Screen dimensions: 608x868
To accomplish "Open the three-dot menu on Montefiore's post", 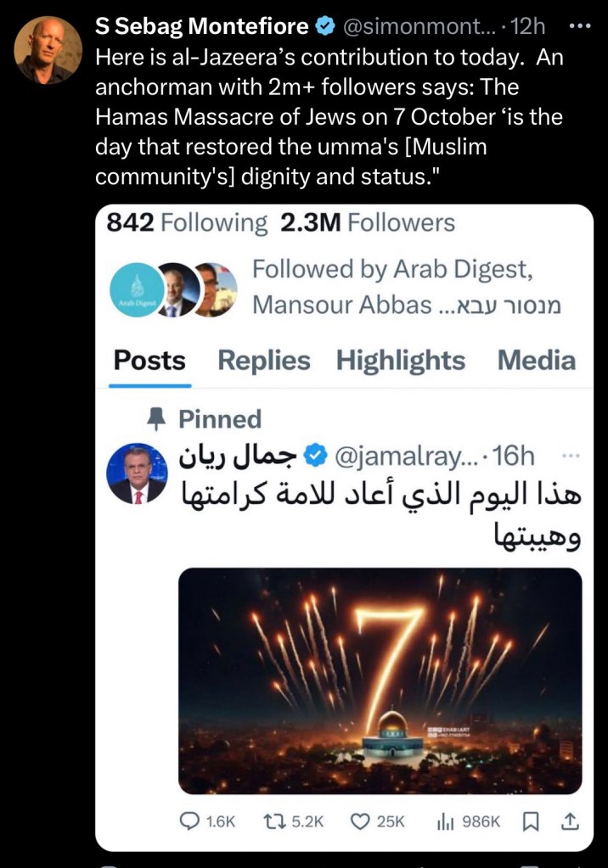I will [577, 25].
